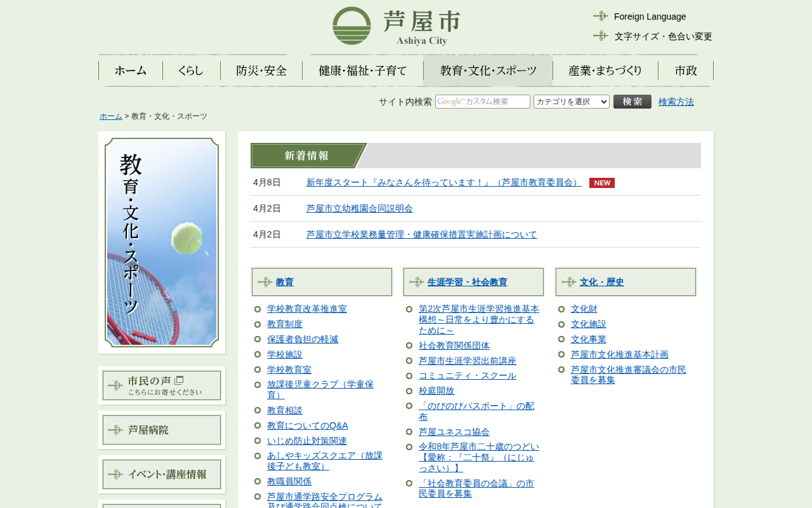Open 放課後児童クラブ（学童保育） link
Image resolution: width=812 pixels, height=508 pixels.
click(x=320, y=390)
